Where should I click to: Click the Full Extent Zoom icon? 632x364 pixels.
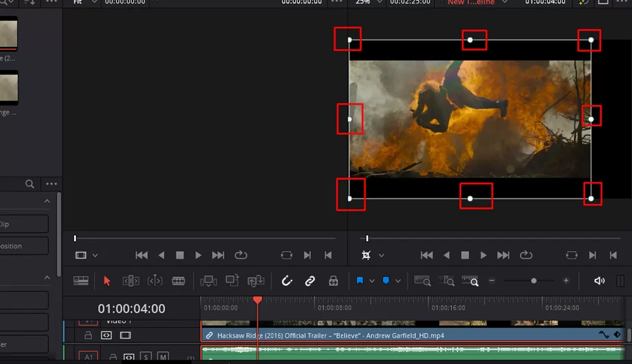click(x=422, y=281)
